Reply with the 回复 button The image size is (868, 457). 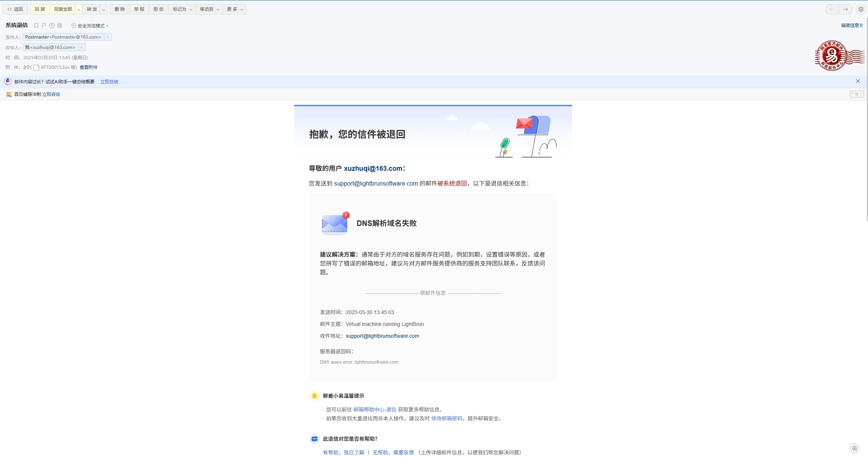pyautogui.click(x=40, y=9)
